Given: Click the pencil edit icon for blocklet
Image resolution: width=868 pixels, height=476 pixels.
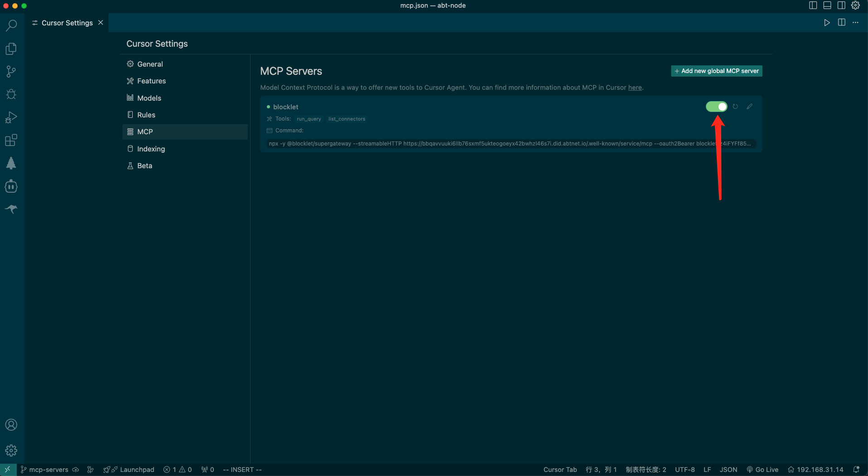Looking at the screenshot, I should point(750,107).
